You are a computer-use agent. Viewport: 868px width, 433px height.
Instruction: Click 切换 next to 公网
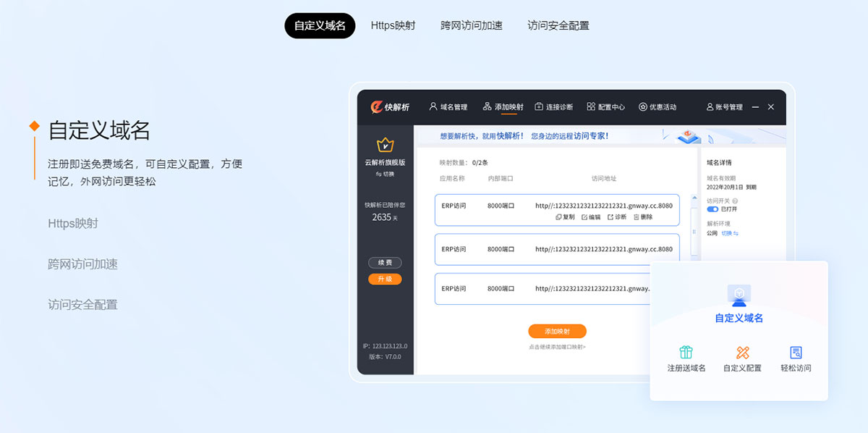tap(730, 233)
